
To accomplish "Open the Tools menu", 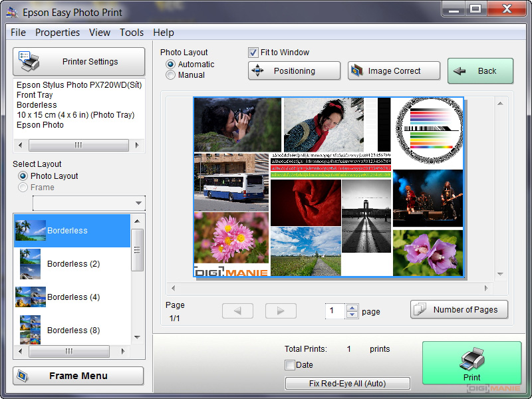I will [132, 33].
